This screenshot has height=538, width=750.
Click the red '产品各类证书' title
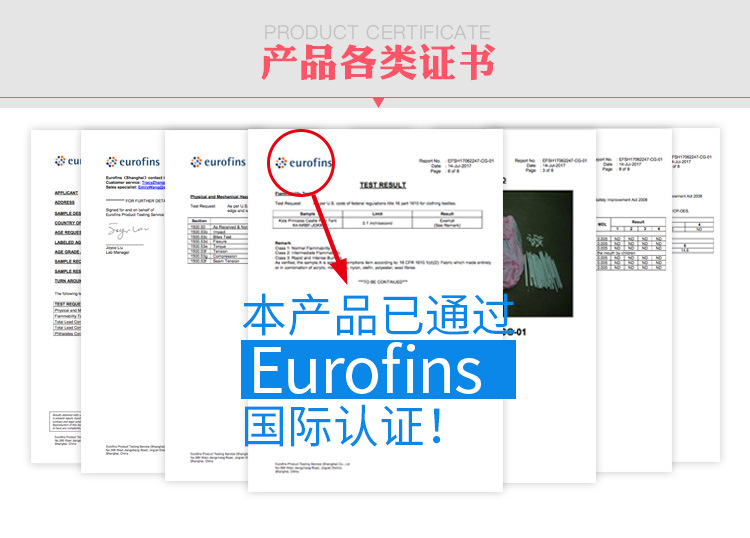click(378, 62)
